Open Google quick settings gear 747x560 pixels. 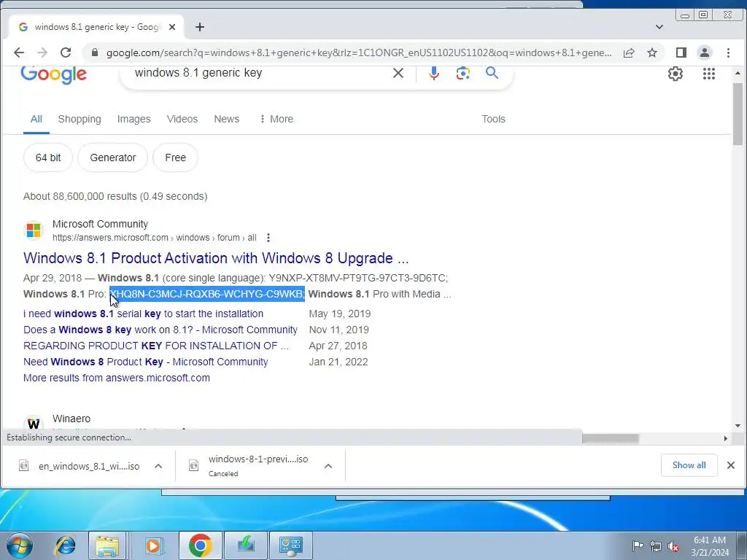(675, 74)
